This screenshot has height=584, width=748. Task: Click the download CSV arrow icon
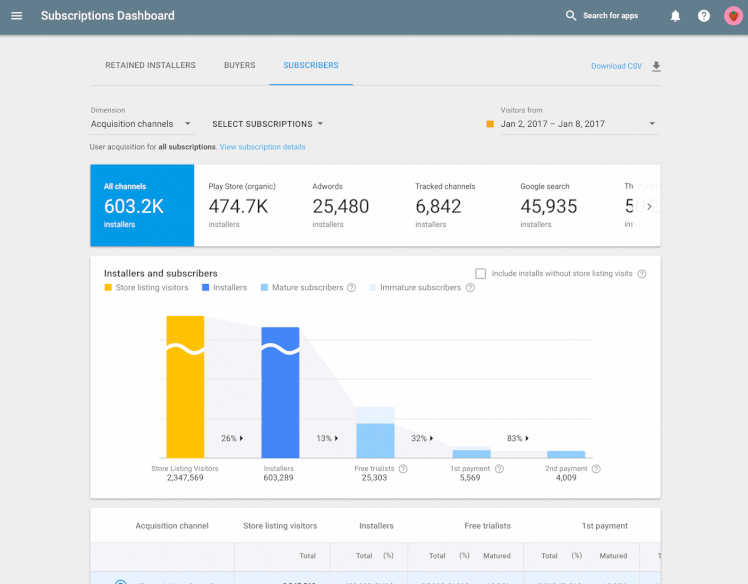(656, 66)
